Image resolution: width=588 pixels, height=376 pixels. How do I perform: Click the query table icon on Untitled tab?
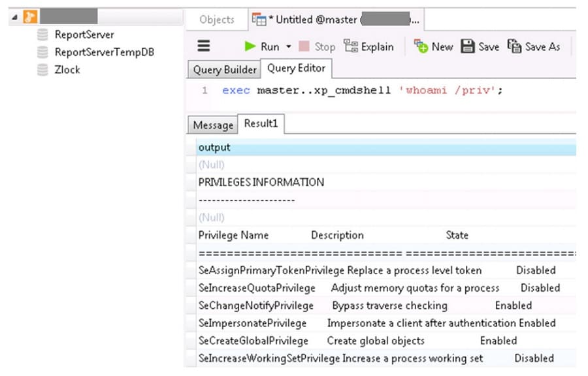[259, 20]
